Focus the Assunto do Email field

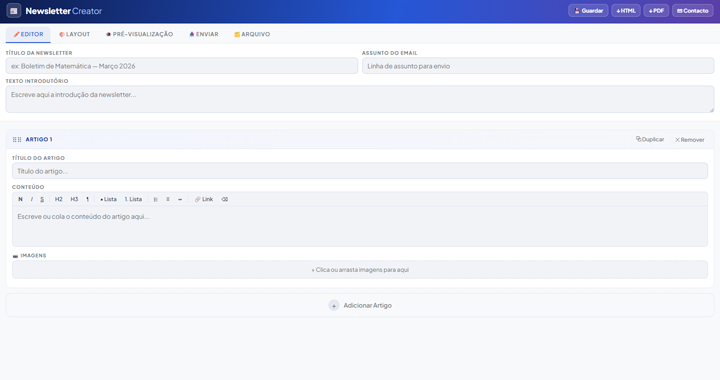coord(538,66)
